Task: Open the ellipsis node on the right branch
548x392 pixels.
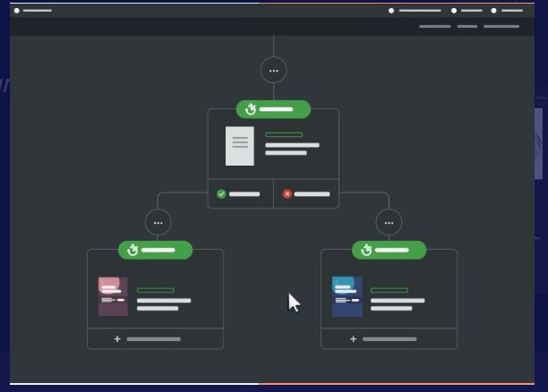Action: (389, 223)
